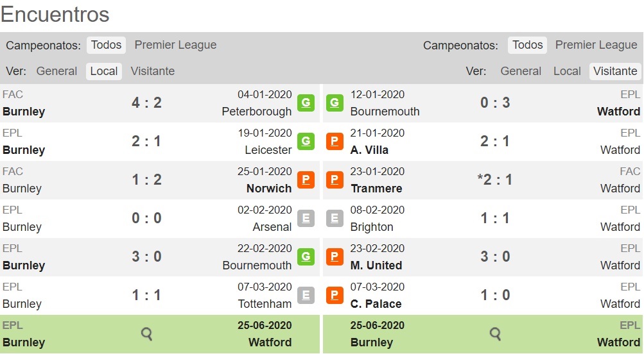Click green G badge beside Peterborough
This screenshot has width=644, height=354.
pyautogui.click(x=306, y=103)
